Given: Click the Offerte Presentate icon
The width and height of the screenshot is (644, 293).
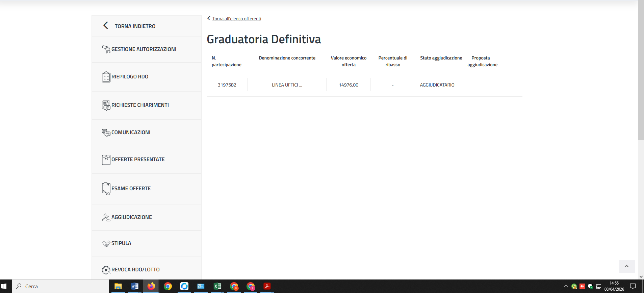Looking at the screenshot, I should (x=106, y=160).
